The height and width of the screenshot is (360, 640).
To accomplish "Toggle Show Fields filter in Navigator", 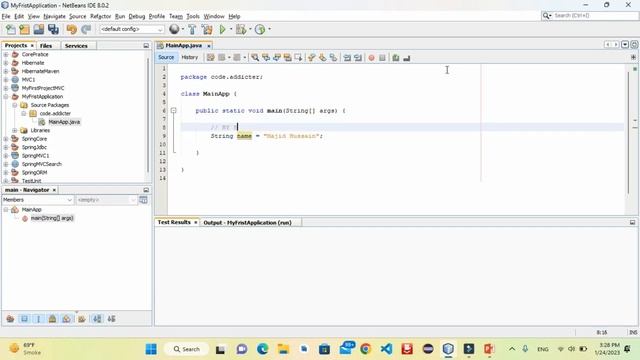I will click(24, 319).
